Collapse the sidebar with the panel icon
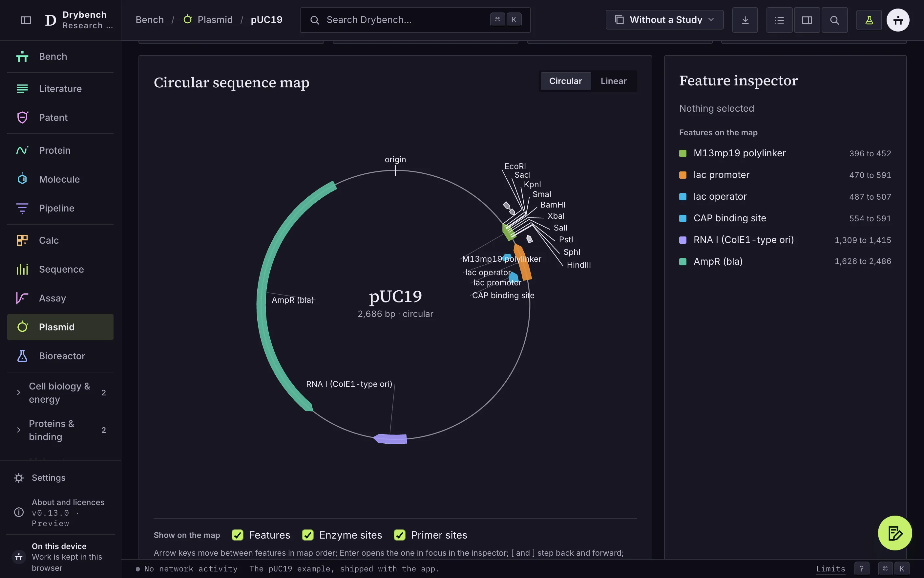 [x=26, y=20]
